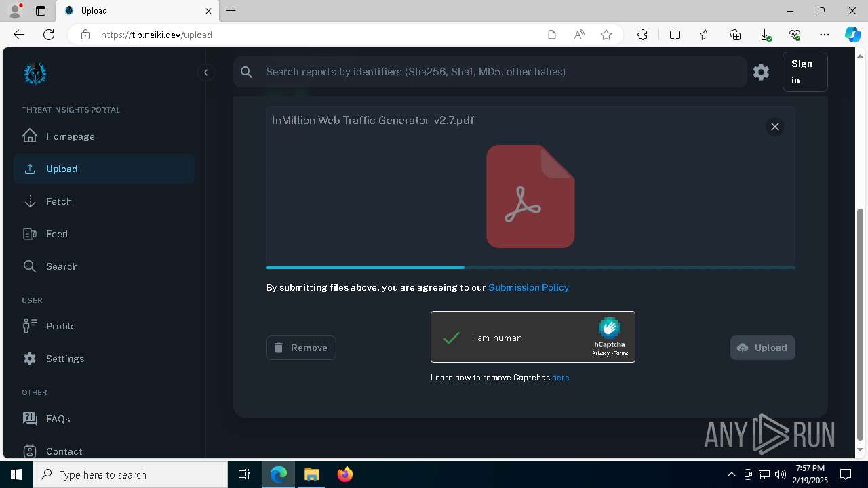Open the Homepage menu item

104,136
